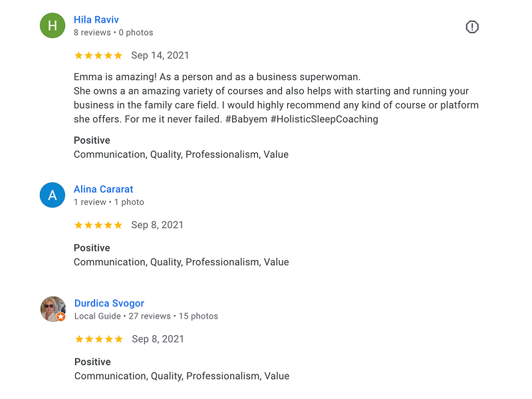Click Alina Cararat's Sep 8, 2021 date

[158, 225]
